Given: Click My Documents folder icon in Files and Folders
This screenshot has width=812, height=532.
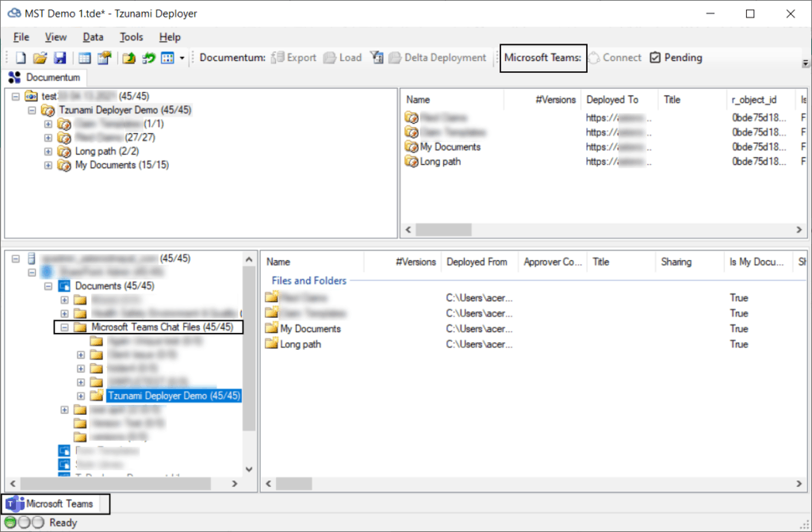Looking at the screenshot, I should click(272, 328).
